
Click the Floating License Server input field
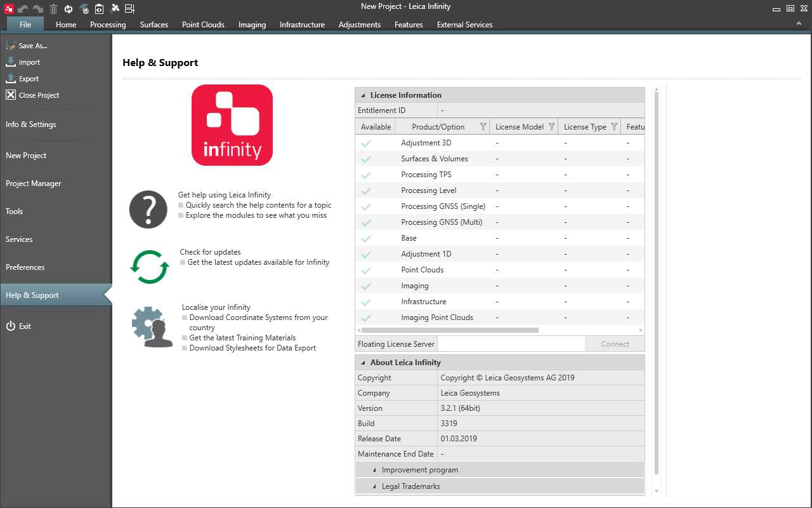click(511, 344)
